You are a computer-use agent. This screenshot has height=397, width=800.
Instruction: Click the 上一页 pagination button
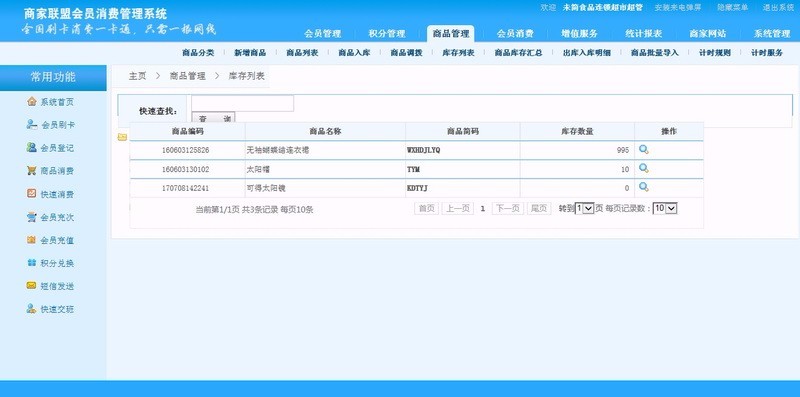pyautogui.click(x=458, y=208)
